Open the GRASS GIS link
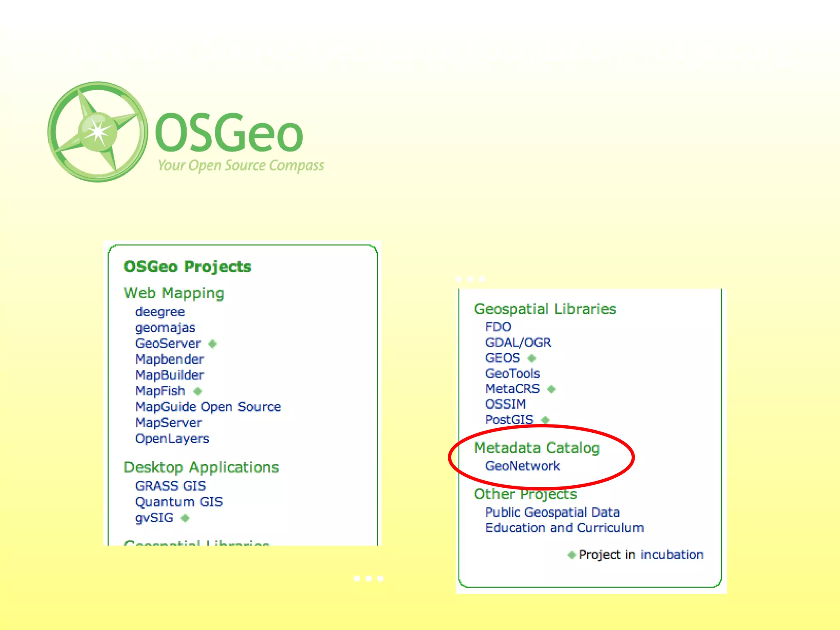 pyautogui.click(x=171, y=486)
